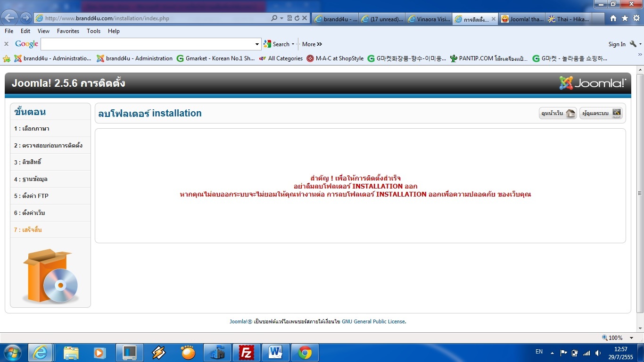Open brandd4u - Administratio... favorite
Screen dimensions: 644x362
point(53,58)
